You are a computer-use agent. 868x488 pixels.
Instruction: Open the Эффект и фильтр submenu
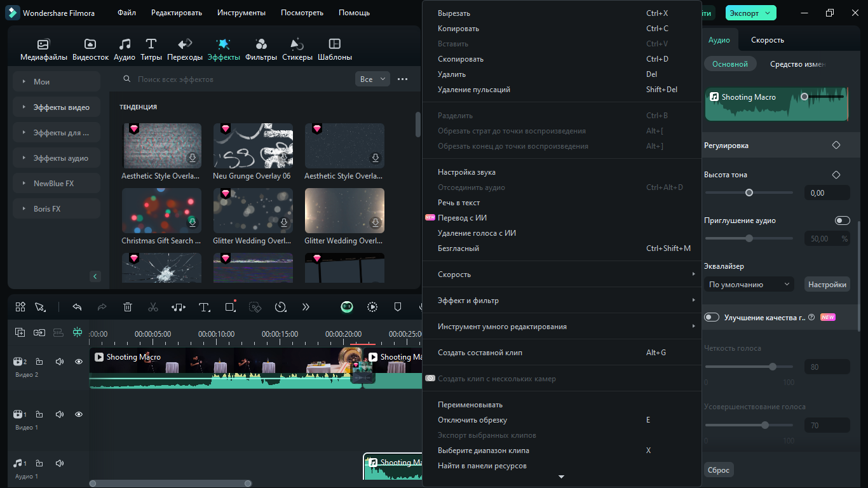(562, 301)
